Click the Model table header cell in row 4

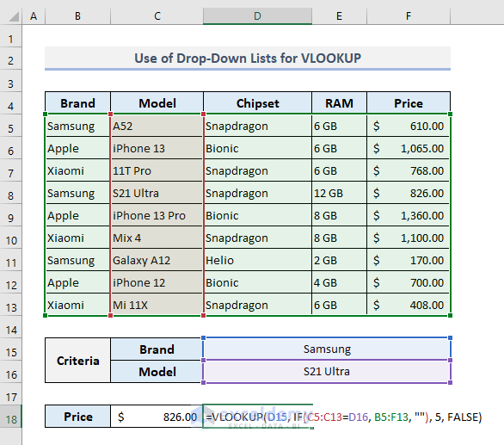coord(157,103)
